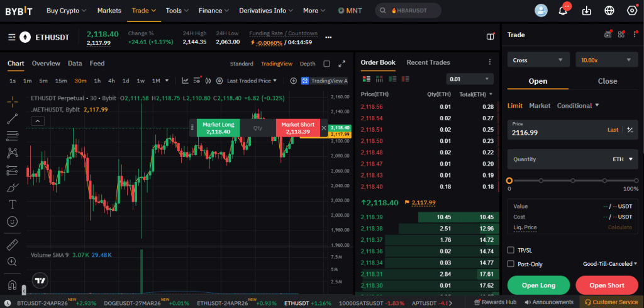The height and width of the screenshot is (308, 644).
Task: Select the brush drawing tool
Action: click(x=13, y=188)
